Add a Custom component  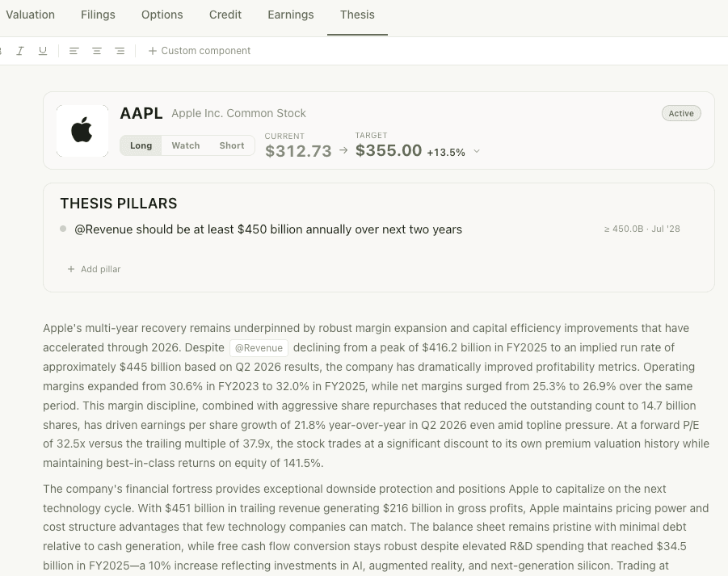[200, 51]
